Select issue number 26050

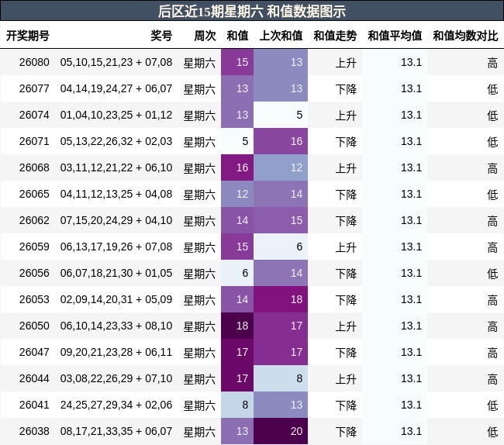point(34,326)
